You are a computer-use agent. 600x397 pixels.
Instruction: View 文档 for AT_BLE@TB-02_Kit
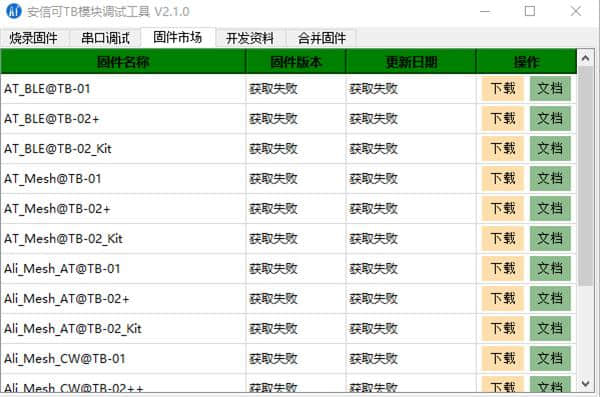[x=550, y=149]
